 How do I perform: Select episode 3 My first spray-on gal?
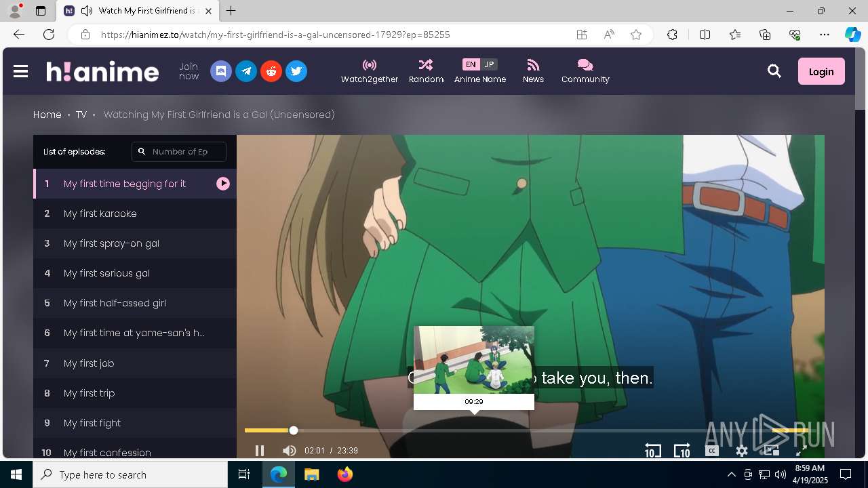135,243
